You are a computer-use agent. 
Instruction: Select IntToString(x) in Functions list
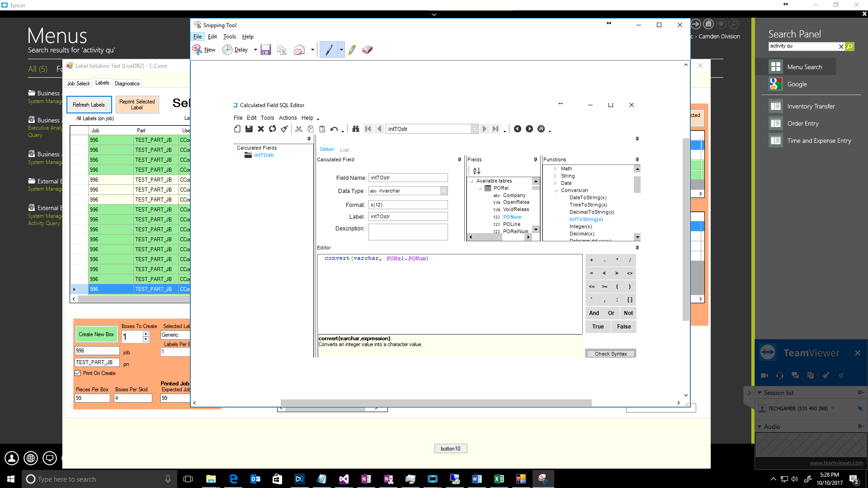(x=586, y=220)
